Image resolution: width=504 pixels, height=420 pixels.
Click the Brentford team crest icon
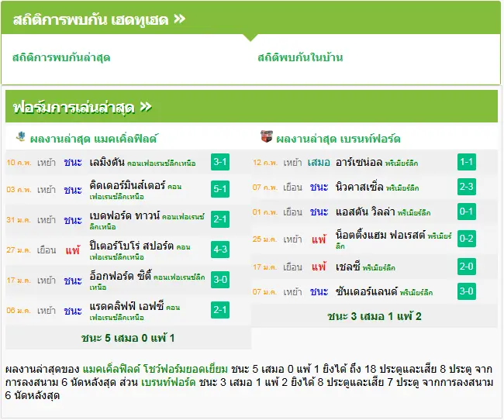click(x=267, y=136)
